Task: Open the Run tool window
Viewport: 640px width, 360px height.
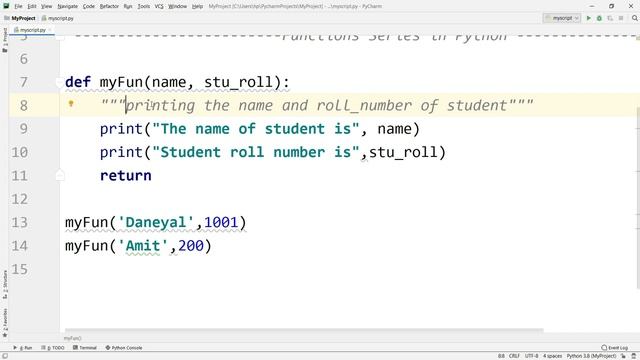Action: [x=22, y=348]
